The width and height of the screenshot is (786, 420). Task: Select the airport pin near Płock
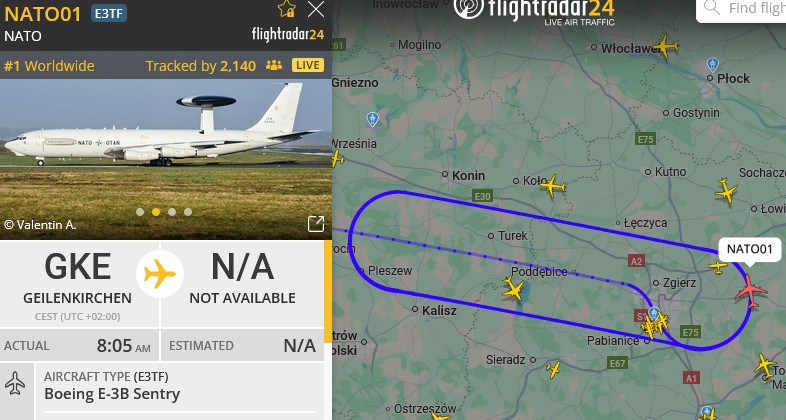(x=712, y=64)
